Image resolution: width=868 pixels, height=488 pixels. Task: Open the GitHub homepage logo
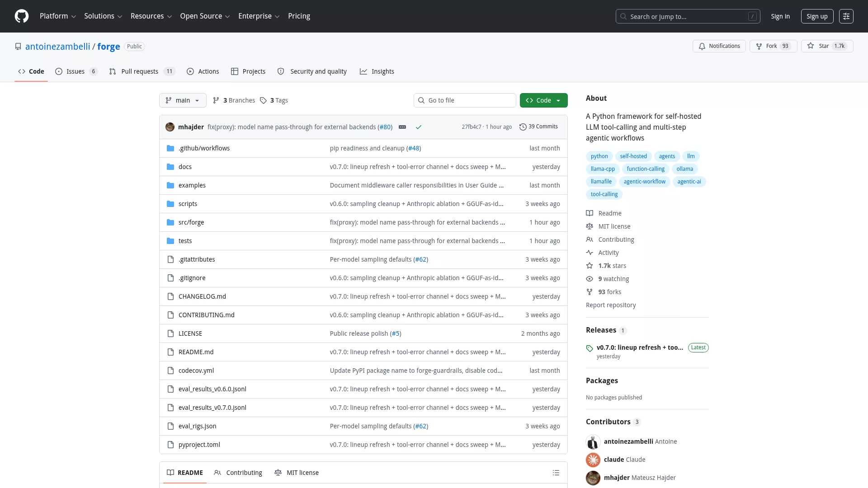point(22,16)
